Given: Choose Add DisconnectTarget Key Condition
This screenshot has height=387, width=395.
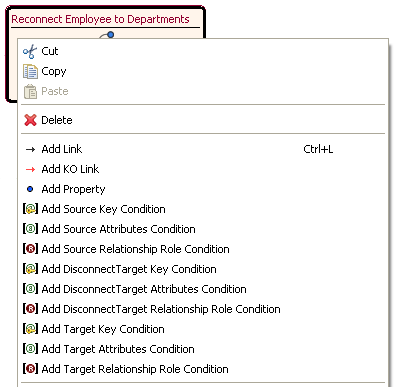Looking at the screenshot, I should click(x=203, y=269).
